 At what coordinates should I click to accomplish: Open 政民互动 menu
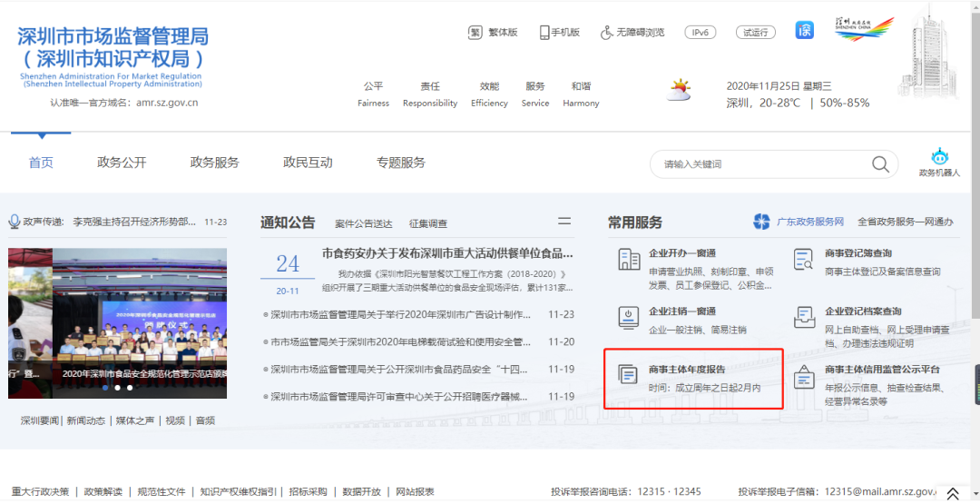coord(308,163)
